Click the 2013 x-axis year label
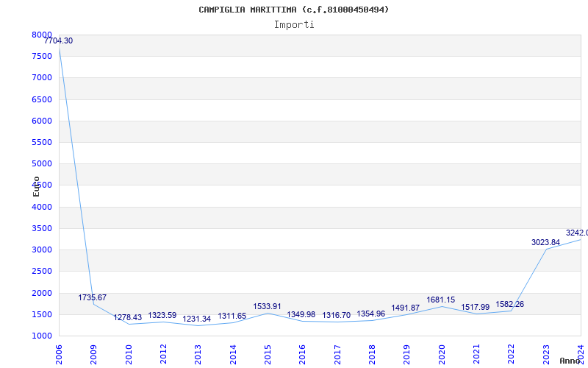This screenshot has height=368, width=588. pos(198,355)
